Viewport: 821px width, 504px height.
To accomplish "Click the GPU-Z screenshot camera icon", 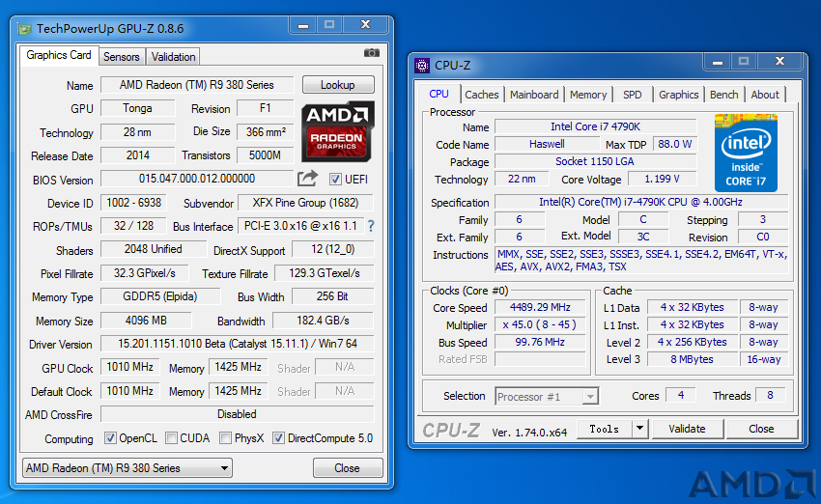I will pos(372,53).
